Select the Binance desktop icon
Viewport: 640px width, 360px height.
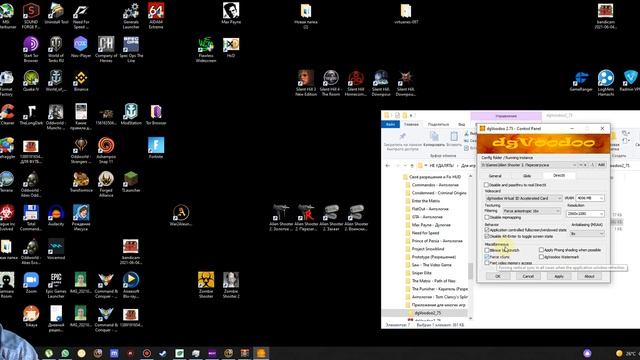click(81, 81)
